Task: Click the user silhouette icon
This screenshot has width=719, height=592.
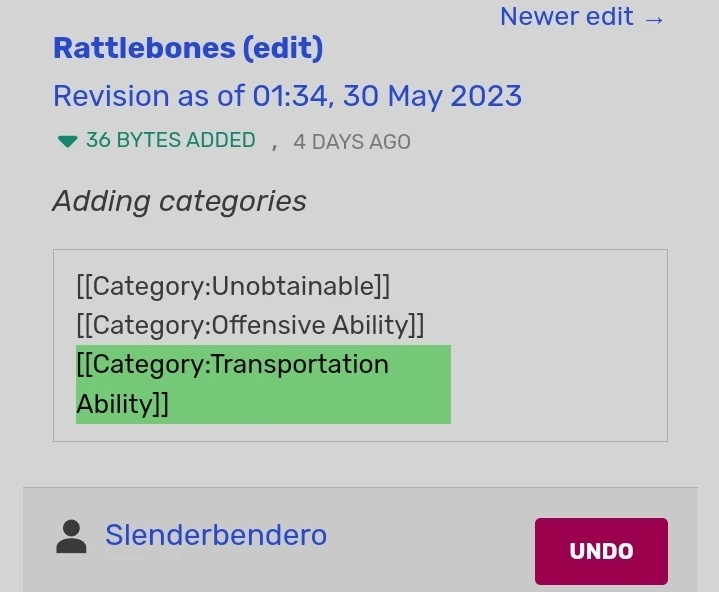Action: point(71,536)
